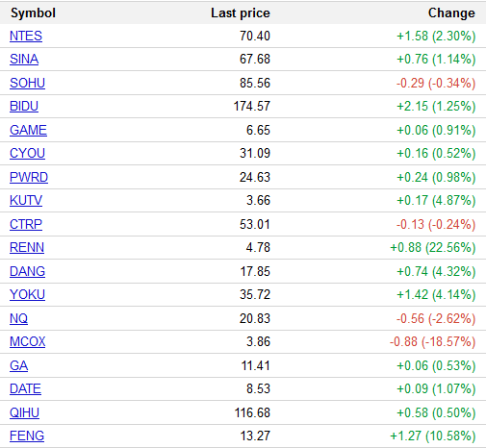486x448 pixels.
Task: Open the NTES stock symbol link
Action: (x=26, y=36)
